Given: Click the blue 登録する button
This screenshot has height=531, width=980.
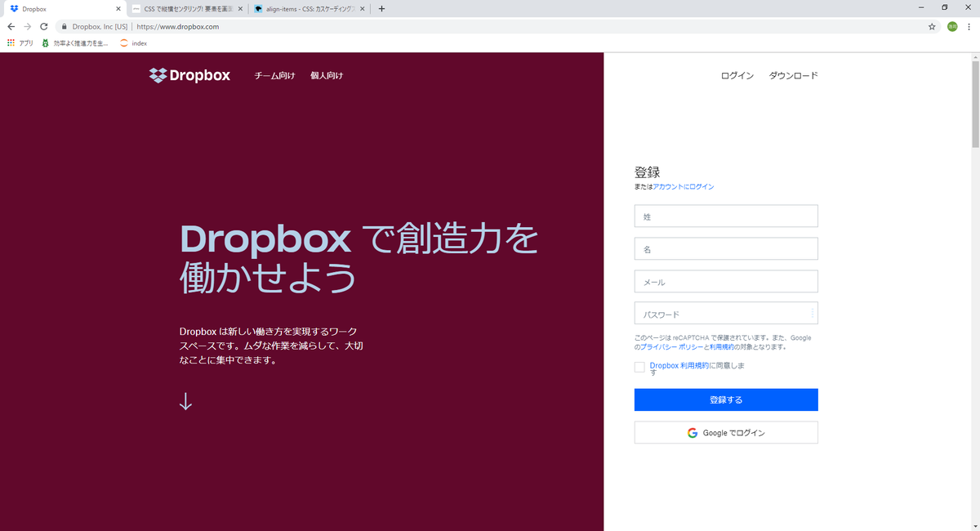Looking at the screenshot, I should 726,399.
